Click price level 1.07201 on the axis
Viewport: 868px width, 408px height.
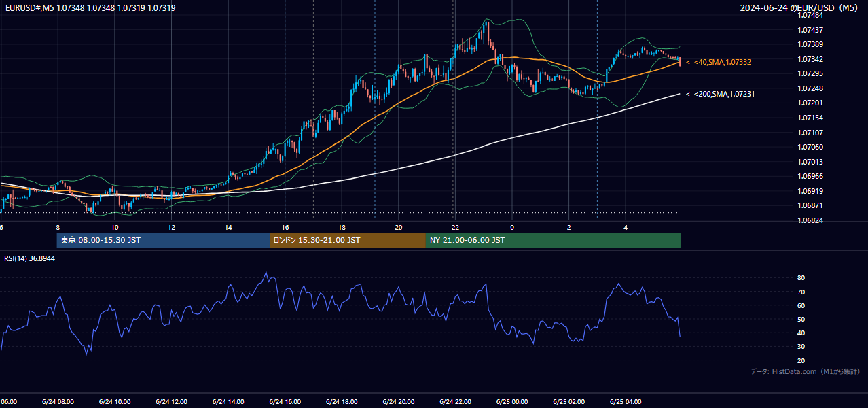point(810,103)
